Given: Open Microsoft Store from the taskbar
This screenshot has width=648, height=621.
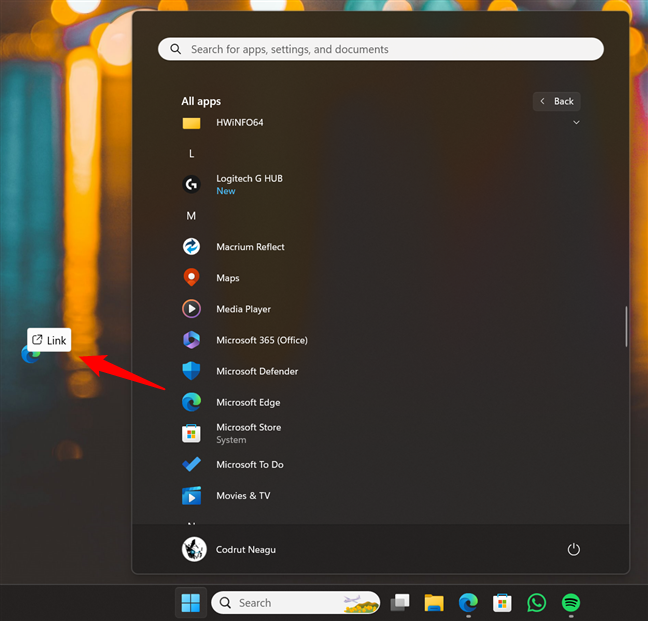Looking at the screenshot, I should click(502, 603).
